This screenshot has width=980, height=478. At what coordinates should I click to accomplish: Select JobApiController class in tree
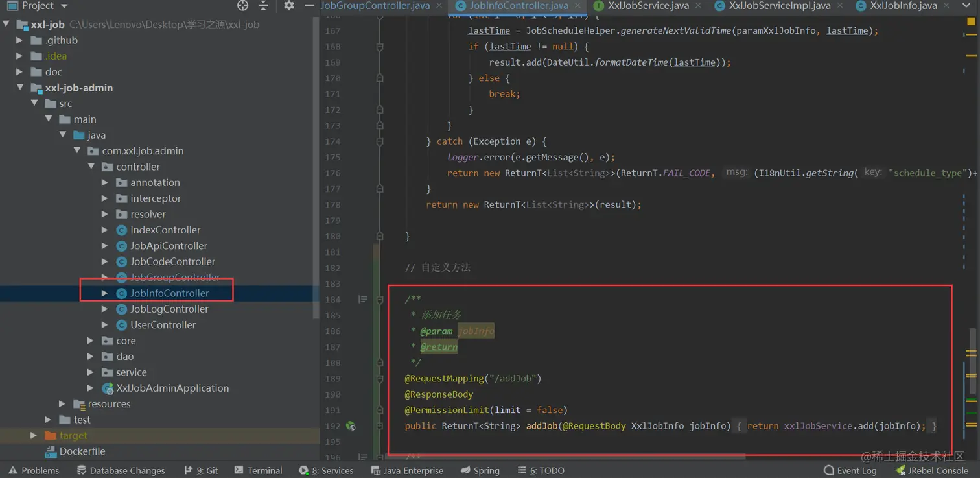point(169,246)
